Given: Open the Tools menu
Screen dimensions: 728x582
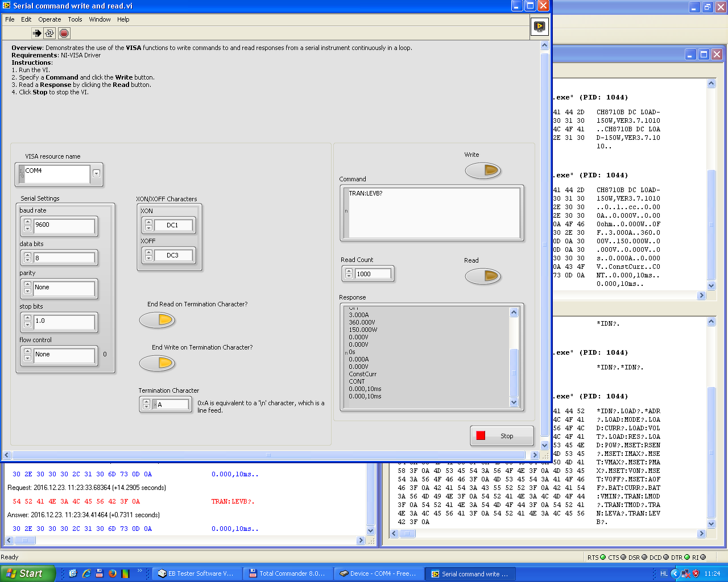Looking at the screenshot, I should 75,19.
